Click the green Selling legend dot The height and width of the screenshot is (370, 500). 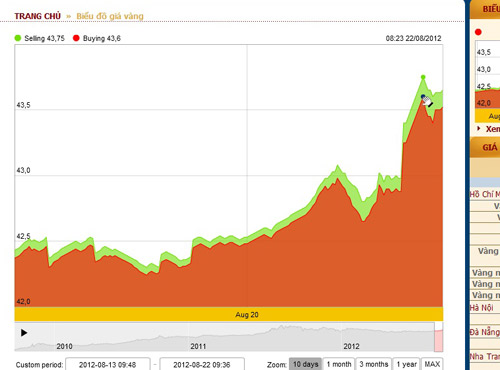click(18, 38)
